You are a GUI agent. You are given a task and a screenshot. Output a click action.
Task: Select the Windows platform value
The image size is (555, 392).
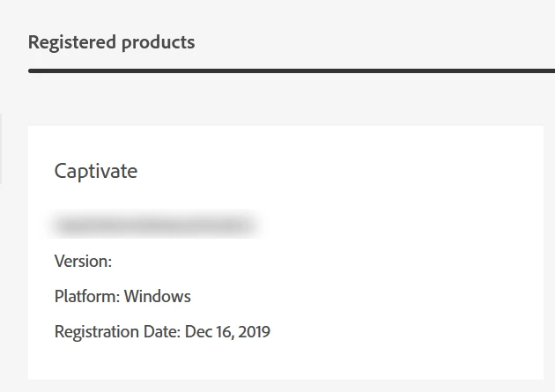[157, 296]
